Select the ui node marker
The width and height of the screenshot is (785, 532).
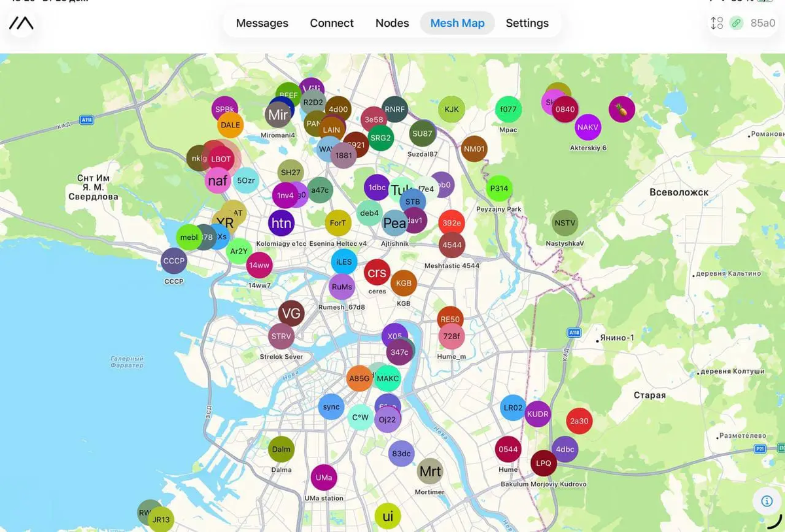click(387, 516)
